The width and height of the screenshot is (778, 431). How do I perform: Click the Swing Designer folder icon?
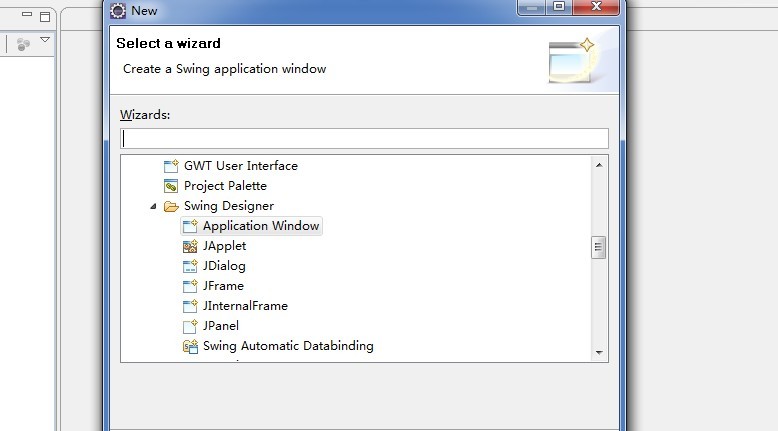tap(171, 206)
